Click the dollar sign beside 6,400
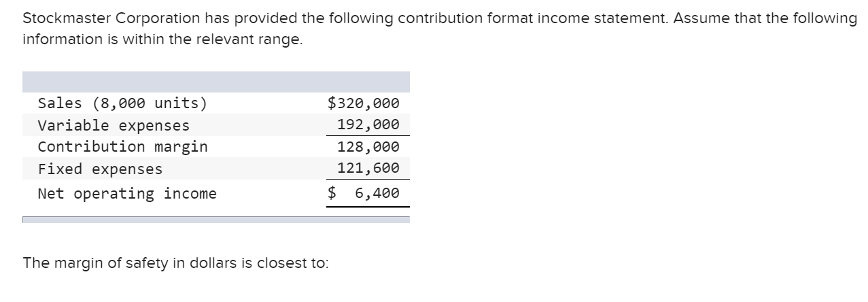868x302 pixels. coord(332,193)
